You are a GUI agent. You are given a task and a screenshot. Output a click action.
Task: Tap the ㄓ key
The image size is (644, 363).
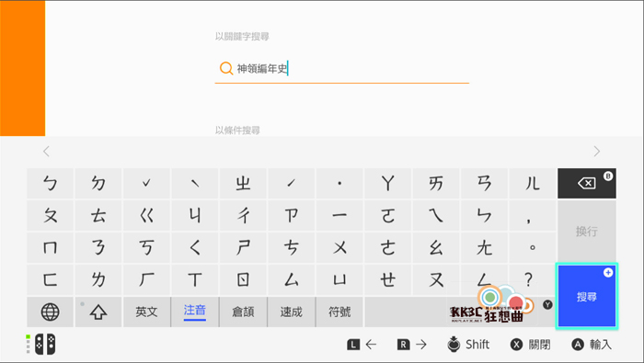tap(243, 183)
